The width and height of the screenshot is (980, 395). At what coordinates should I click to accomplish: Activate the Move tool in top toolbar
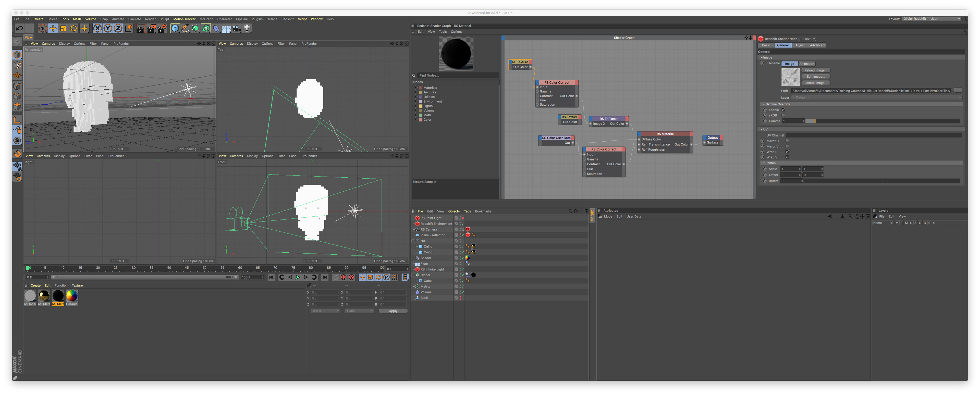53,28
